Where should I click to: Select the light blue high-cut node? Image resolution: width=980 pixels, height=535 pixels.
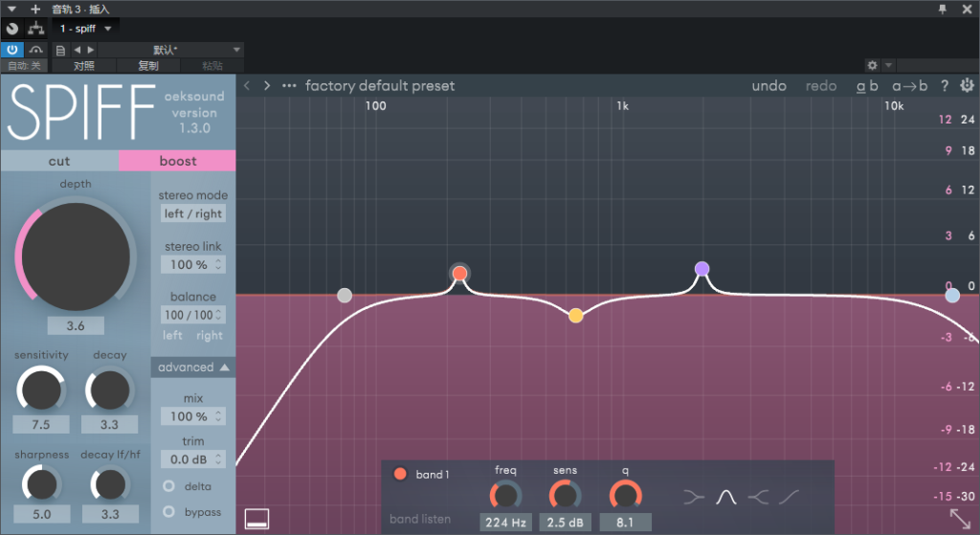[952, 296]
